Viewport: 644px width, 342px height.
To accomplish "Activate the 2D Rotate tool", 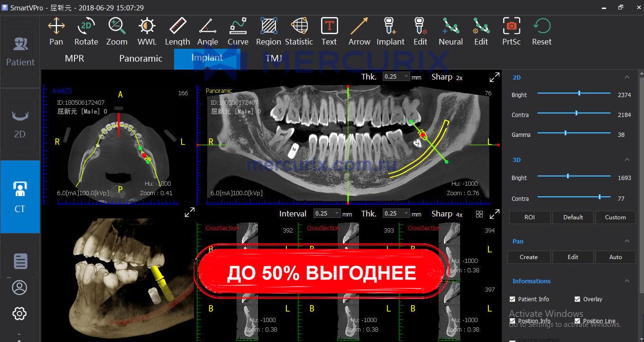I will point(86,31).
